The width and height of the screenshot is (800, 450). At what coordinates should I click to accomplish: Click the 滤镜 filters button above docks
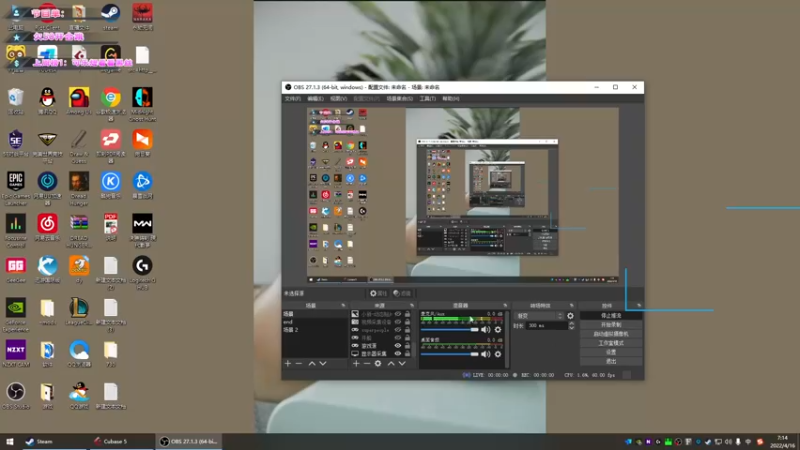click(403, 293)
